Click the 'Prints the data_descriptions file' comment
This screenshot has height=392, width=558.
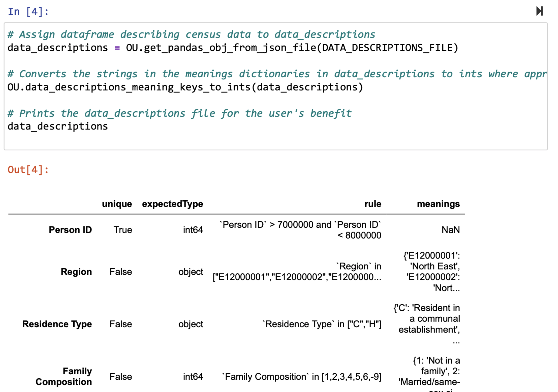[x=179, y=113]
